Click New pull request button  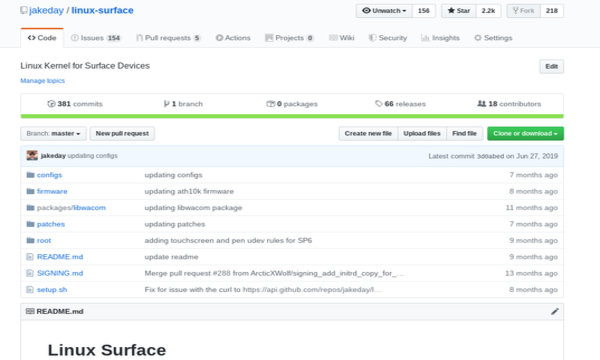(122, 134)
